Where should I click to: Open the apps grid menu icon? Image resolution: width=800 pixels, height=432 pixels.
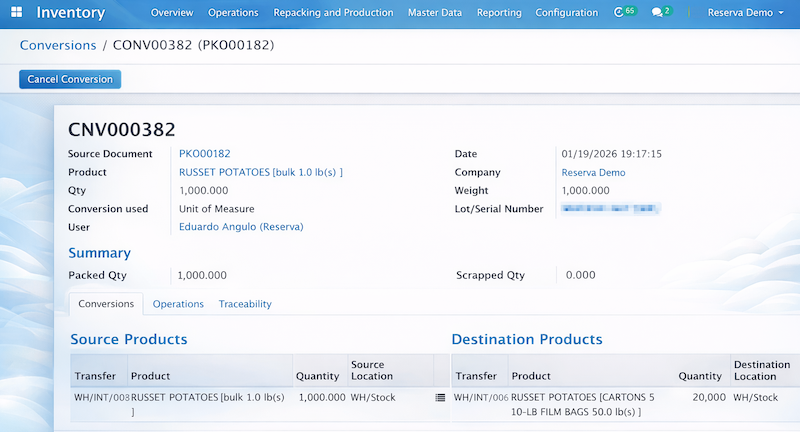coord(16,12)
